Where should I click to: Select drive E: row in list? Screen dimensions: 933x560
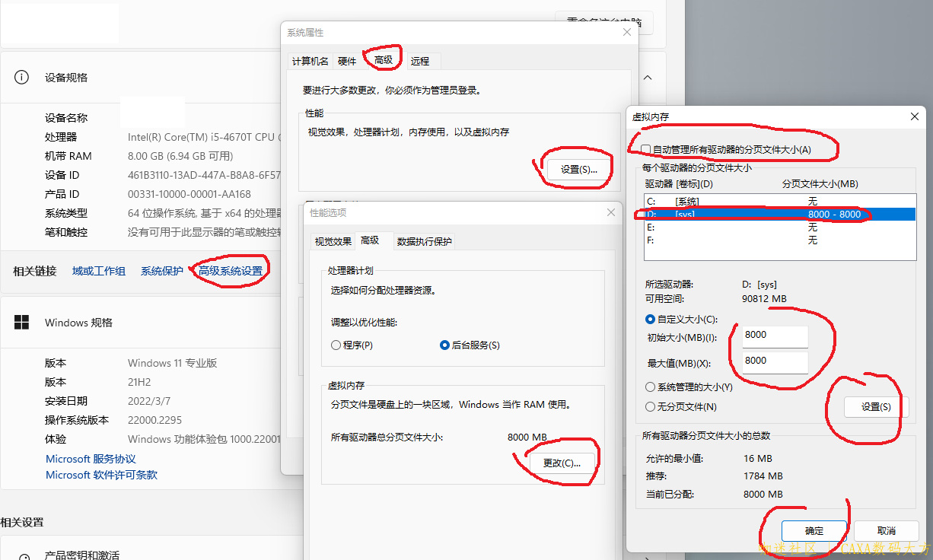(779, 228)
